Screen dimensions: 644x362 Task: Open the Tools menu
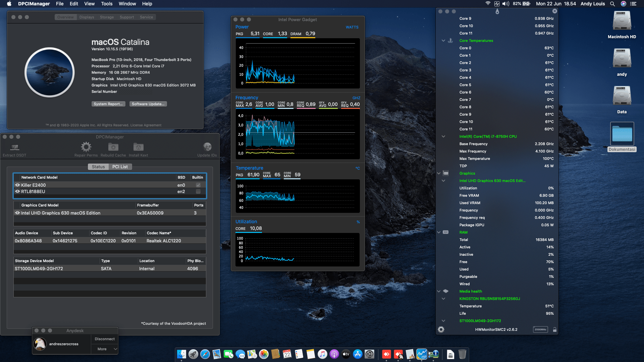point(107,4)
